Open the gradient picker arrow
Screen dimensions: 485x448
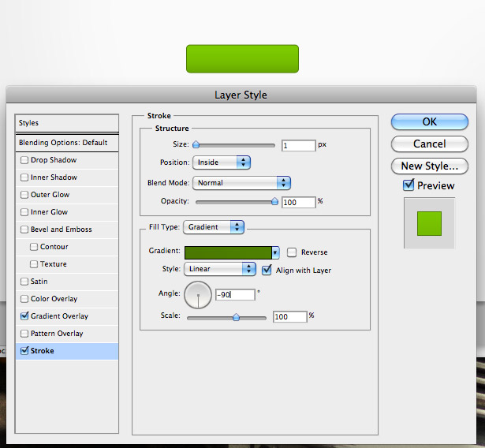275,252
